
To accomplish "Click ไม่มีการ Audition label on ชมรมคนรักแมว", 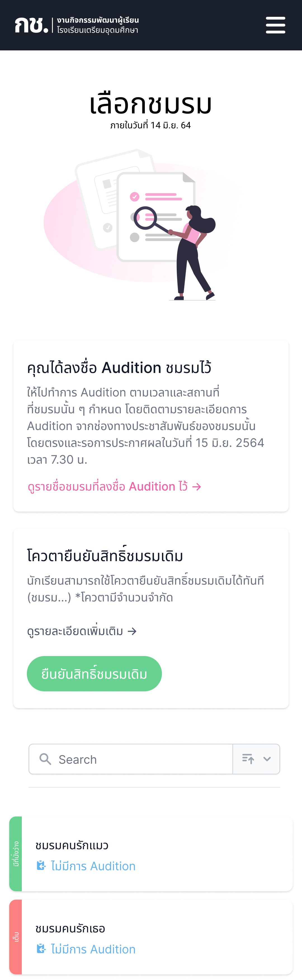I will pyautogui.click(x=93, y=866).
